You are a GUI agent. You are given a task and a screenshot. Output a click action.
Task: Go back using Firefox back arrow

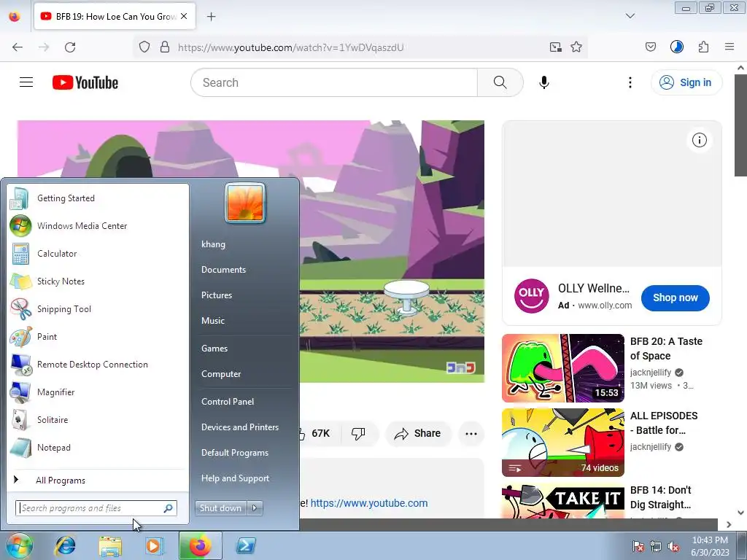[18, 47]
